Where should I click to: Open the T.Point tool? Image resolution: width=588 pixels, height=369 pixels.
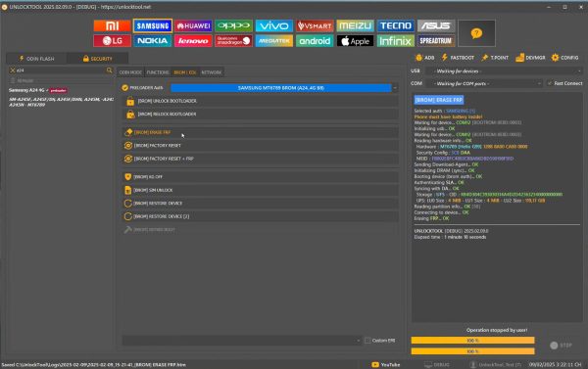495,58
